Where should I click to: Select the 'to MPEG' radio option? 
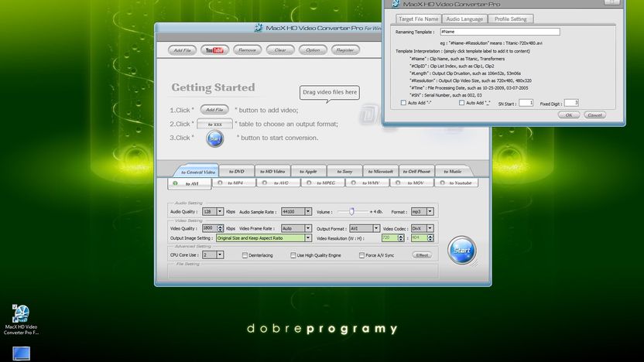[309, 183]
